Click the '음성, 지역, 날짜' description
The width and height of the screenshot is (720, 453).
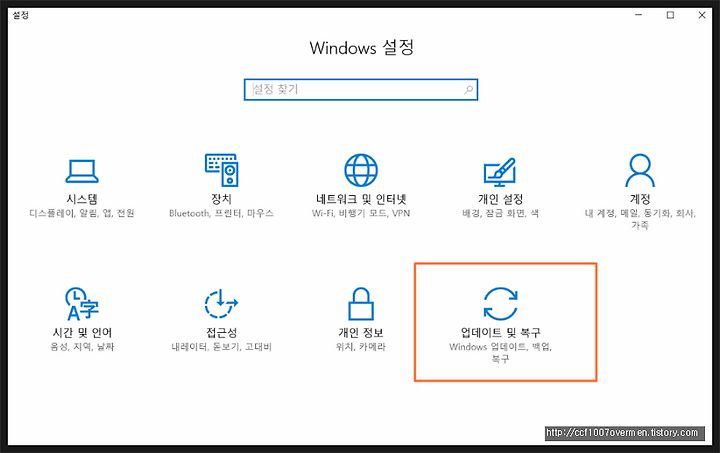point(82,347)
